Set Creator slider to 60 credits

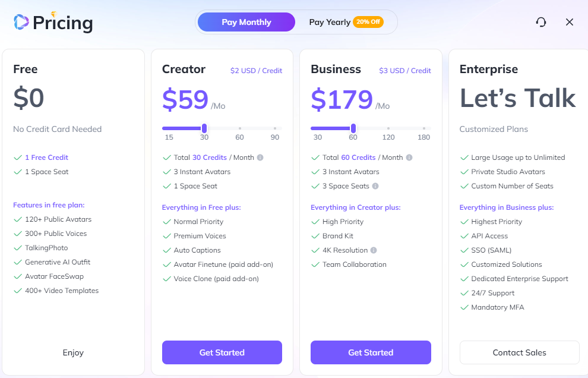[239, 128]
